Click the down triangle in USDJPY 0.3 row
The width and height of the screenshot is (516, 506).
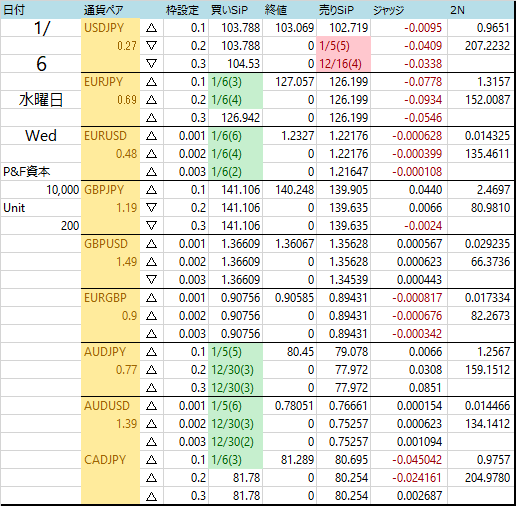click(x=151, y=64)
